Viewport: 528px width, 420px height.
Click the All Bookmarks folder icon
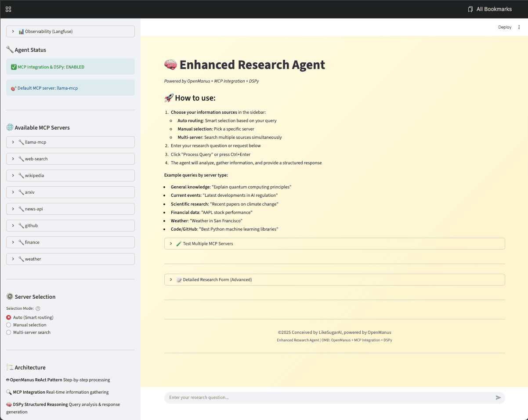click(x=470, y=9)
